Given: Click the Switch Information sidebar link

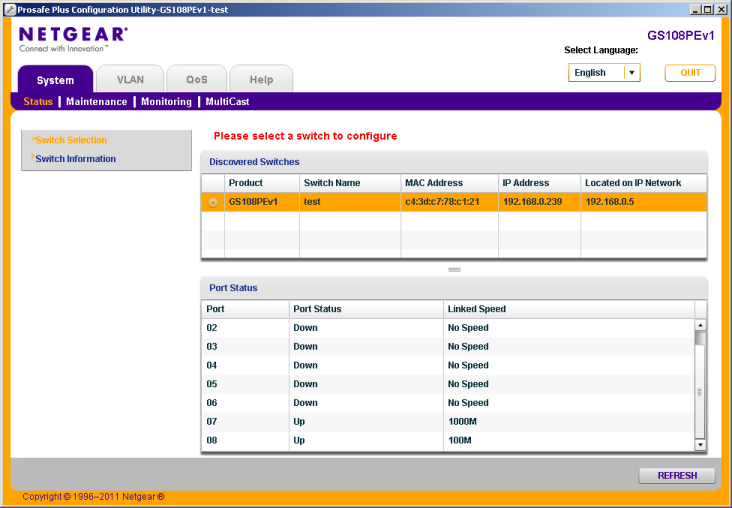Looking at the screenshot, I should [x=75, y=159].
